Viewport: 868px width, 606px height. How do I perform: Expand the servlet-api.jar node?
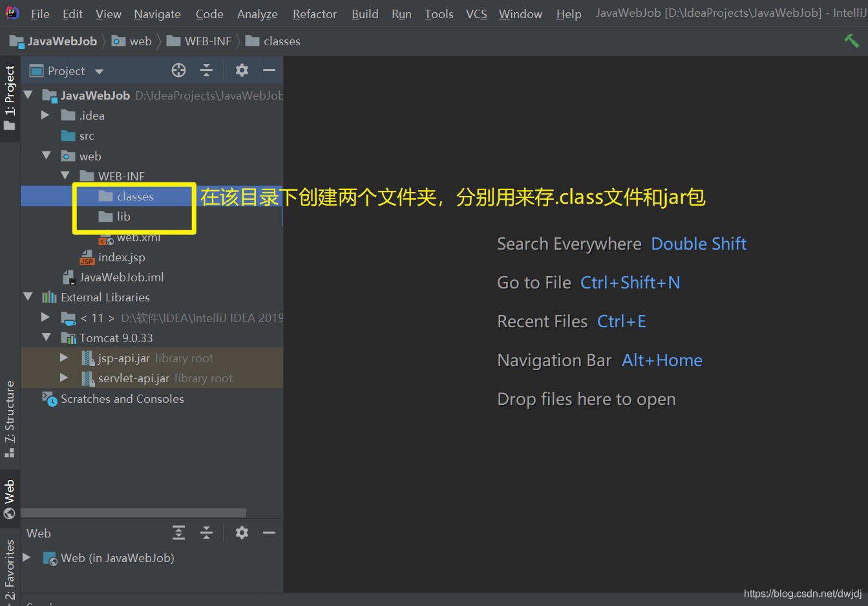click(64, 378)
